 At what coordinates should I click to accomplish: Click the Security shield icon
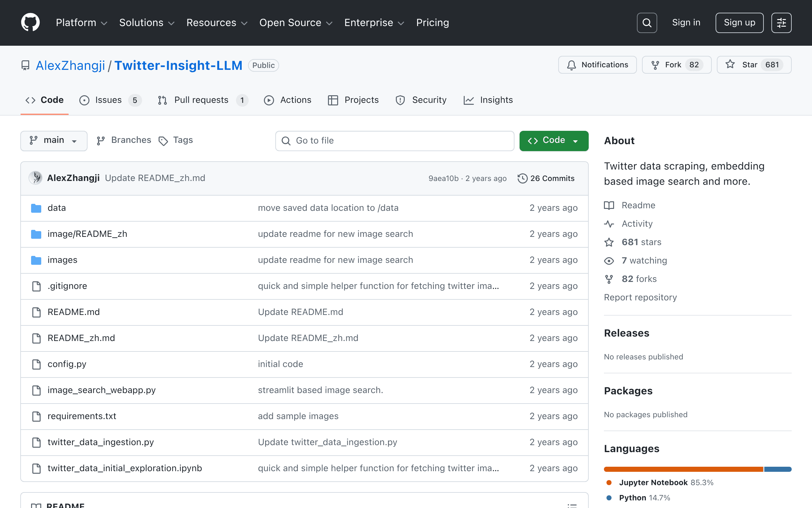[x=400, y=100]
